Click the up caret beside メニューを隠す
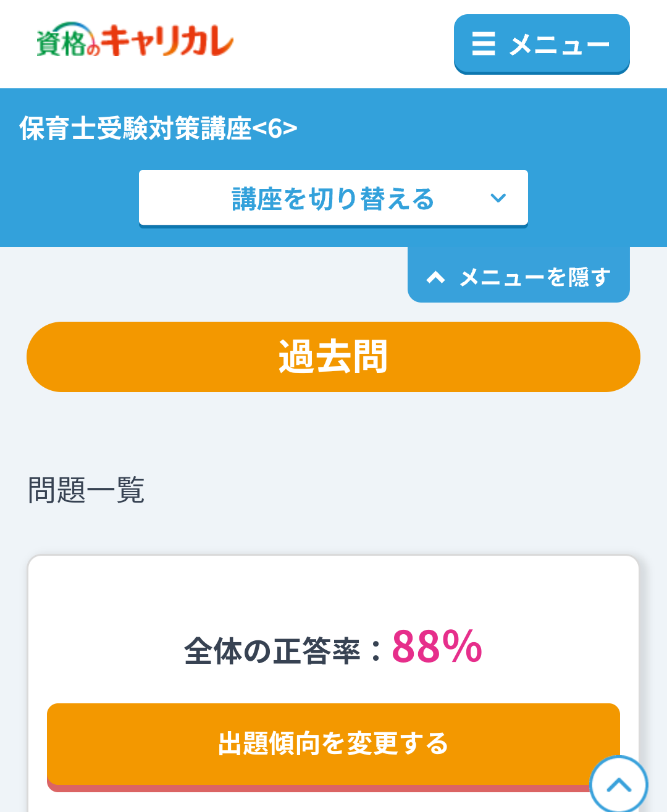667x812 pixels. (435, 278)
